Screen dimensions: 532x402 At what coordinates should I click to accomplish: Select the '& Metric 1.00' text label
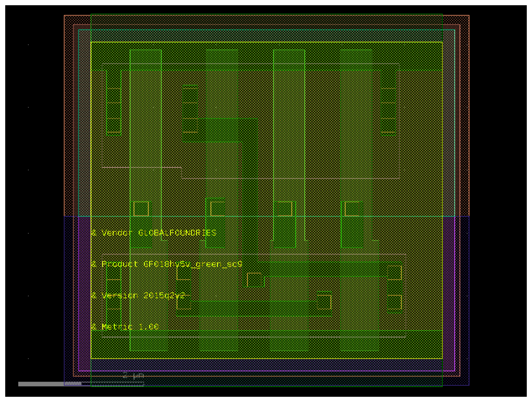click(x=125, y=327)
